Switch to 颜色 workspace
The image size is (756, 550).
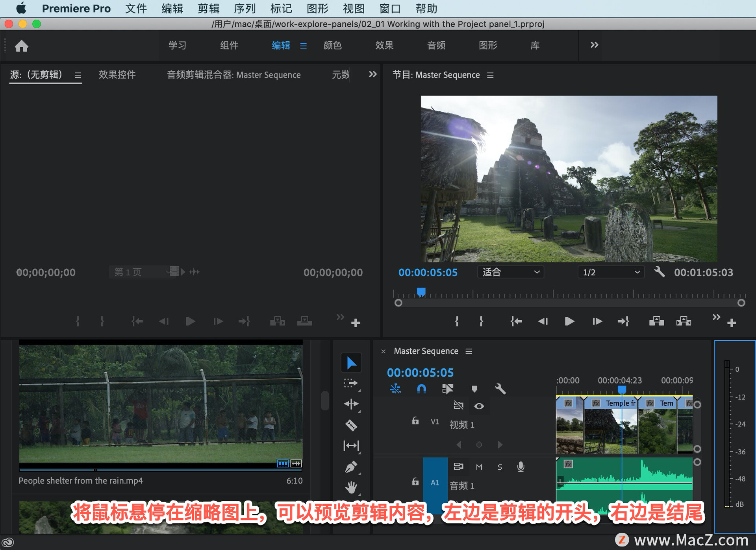(332, 45)
